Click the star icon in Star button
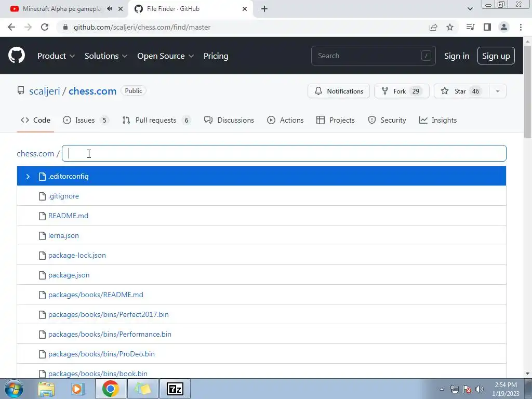 (445, 91)
